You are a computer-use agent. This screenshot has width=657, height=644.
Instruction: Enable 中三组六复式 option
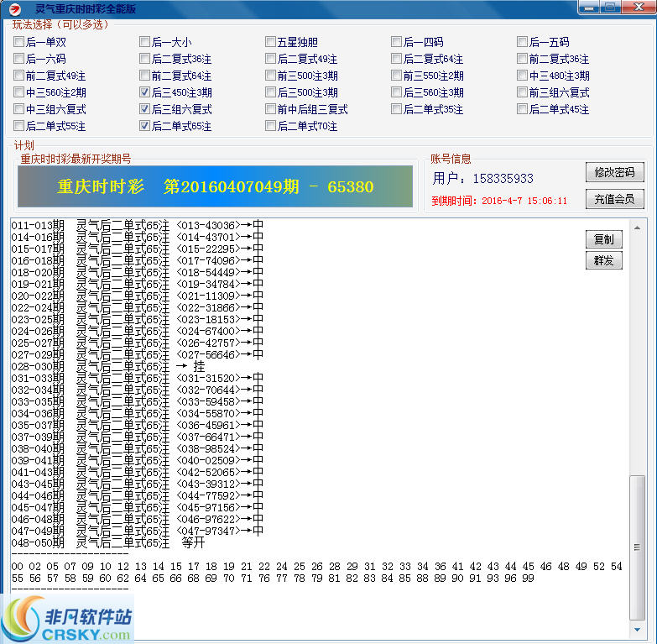tap(18, 108)
